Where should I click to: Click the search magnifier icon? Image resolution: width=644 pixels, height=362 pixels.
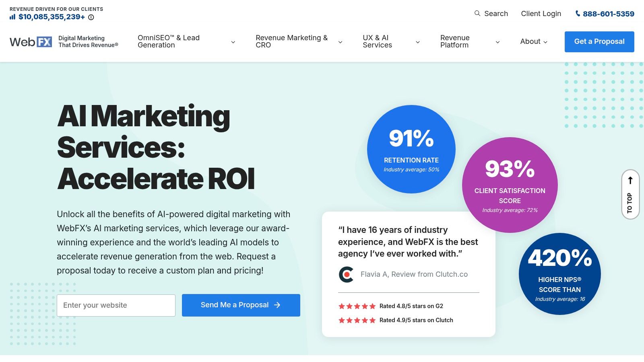[477, 13]
